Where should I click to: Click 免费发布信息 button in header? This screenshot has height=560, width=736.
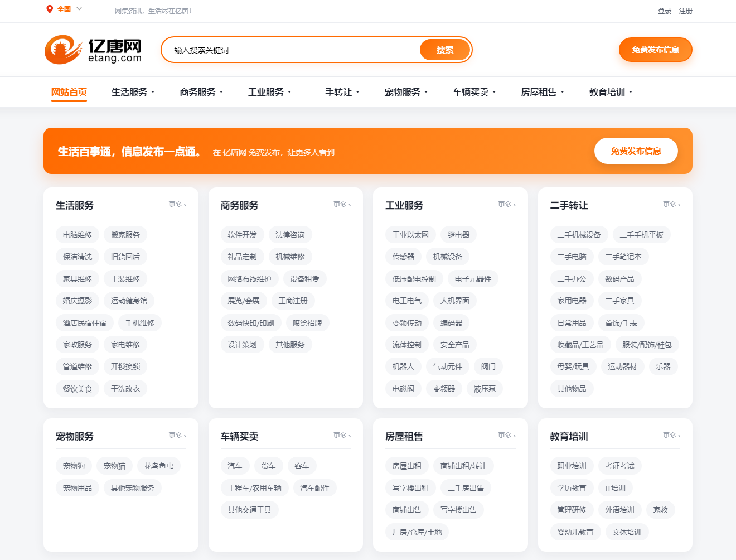(x=655, y=50)
